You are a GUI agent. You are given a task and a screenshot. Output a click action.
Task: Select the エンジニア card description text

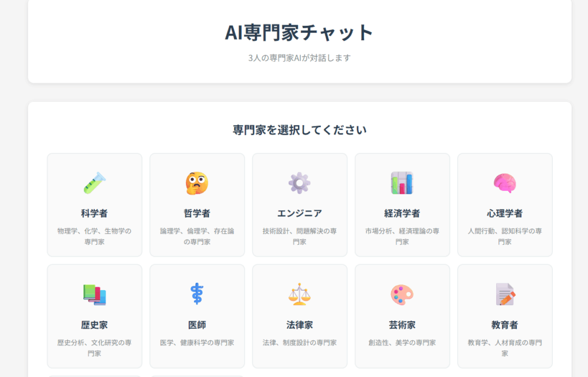click(299, 236)
